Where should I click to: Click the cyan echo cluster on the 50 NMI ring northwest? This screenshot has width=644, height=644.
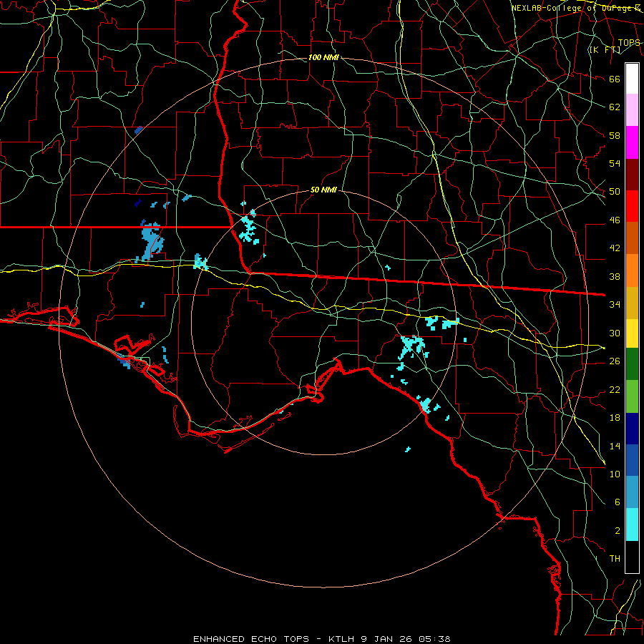coord(249,228)
